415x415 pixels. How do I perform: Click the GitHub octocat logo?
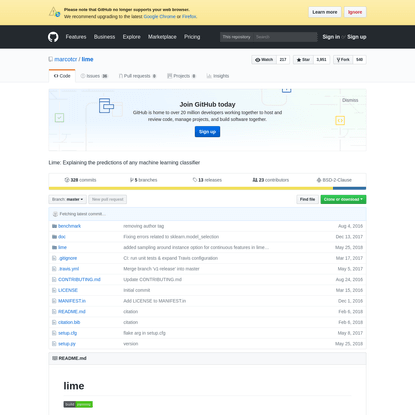(x=53, y=37)
